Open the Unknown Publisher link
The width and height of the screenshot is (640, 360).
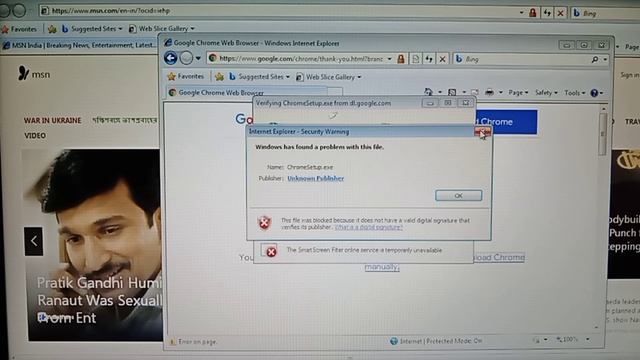click(x=316, y=178)
